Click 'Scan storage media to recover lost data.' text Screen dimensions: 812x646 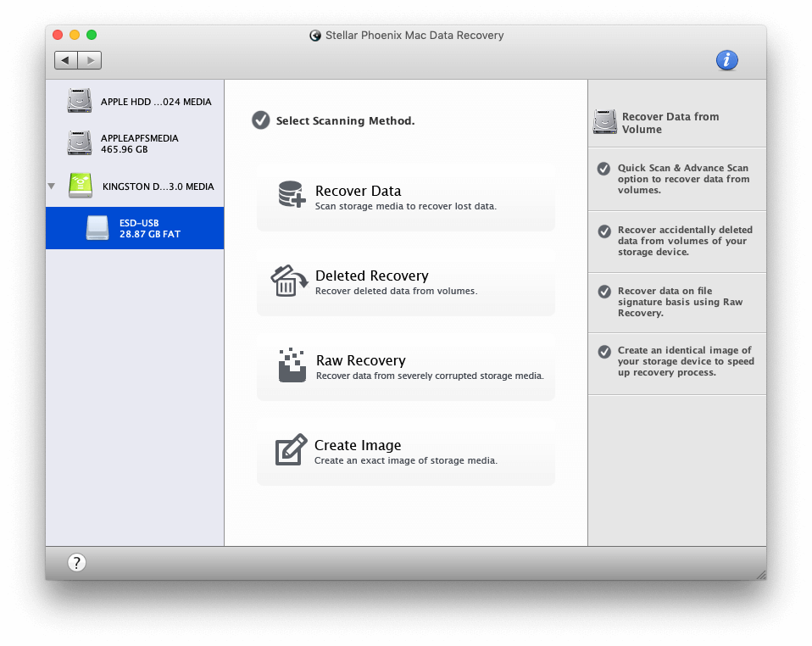405,206
